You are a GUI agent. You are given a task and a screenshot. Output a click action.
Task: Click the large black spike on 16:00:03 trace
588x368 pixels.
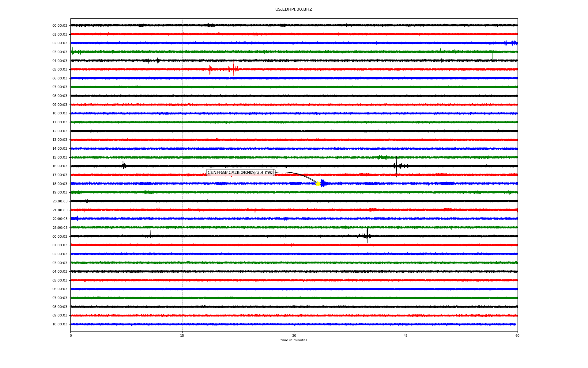(396, 166)
